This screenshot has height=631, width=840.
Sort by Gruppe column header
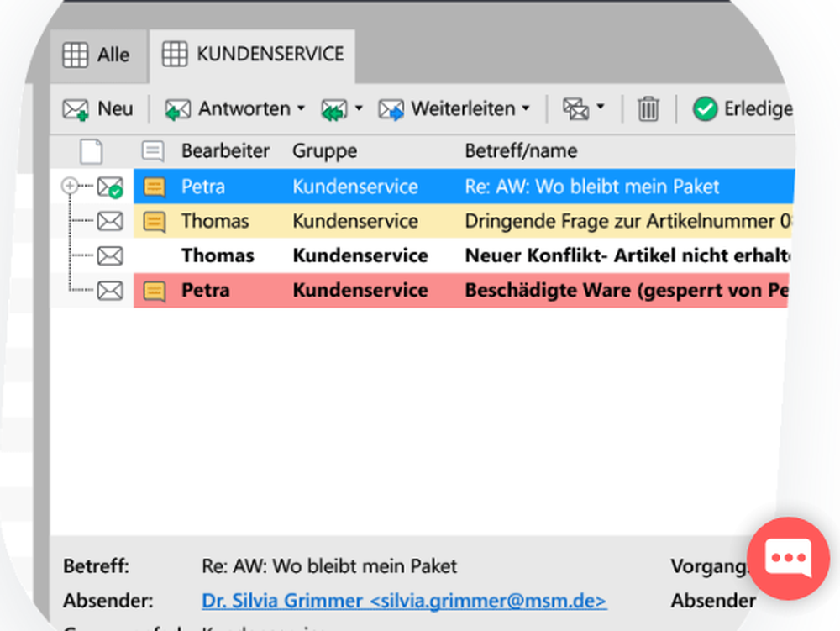pyautogui.click(x=324, y=151)
